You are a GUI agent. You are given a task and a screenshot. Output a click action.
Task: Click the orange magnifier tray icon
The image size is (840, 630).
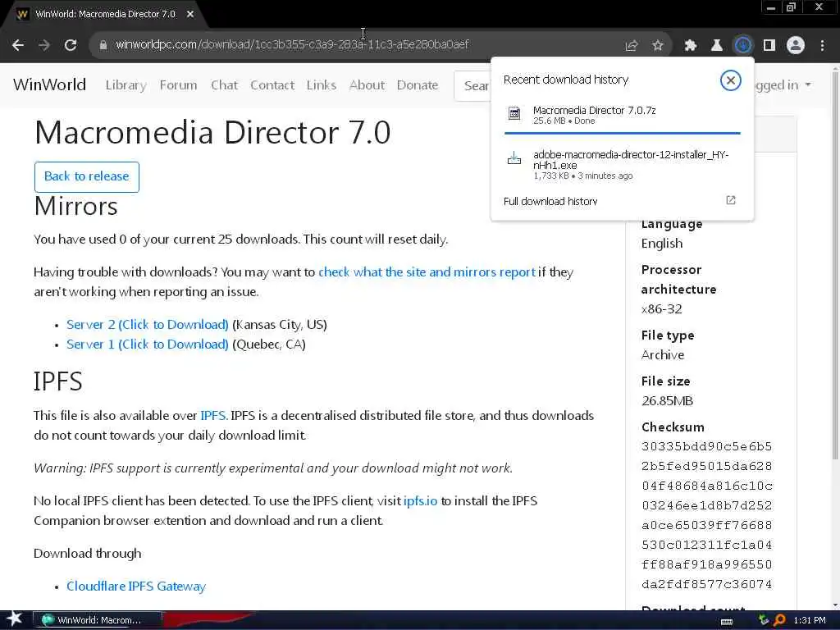(779, 620)
